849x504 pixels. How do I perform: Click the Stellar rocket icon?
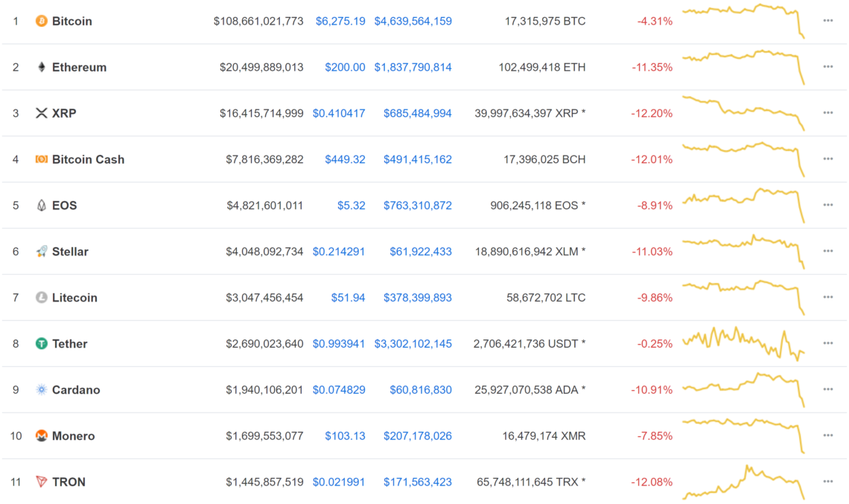40,252
